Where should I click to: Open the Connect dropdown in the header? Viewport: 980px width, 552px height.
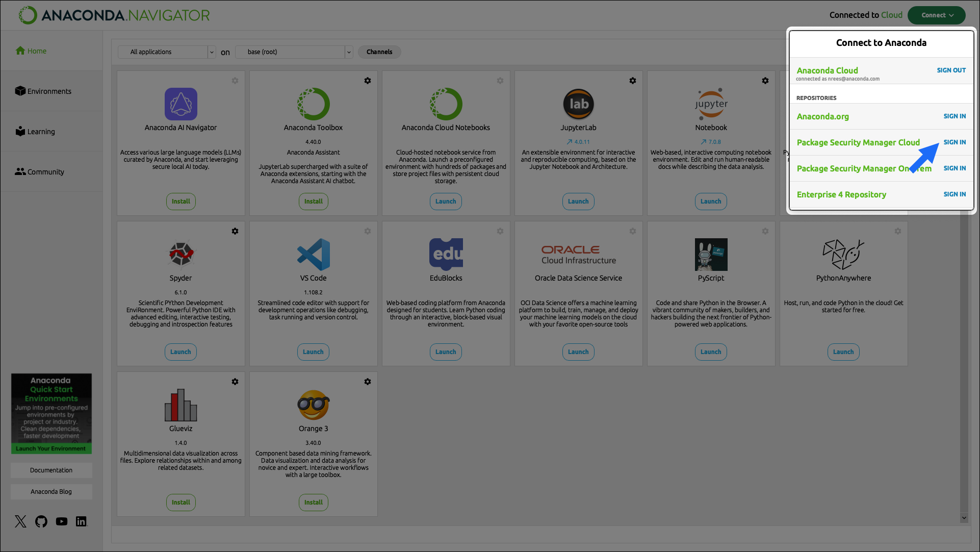[x=936, y=15]
